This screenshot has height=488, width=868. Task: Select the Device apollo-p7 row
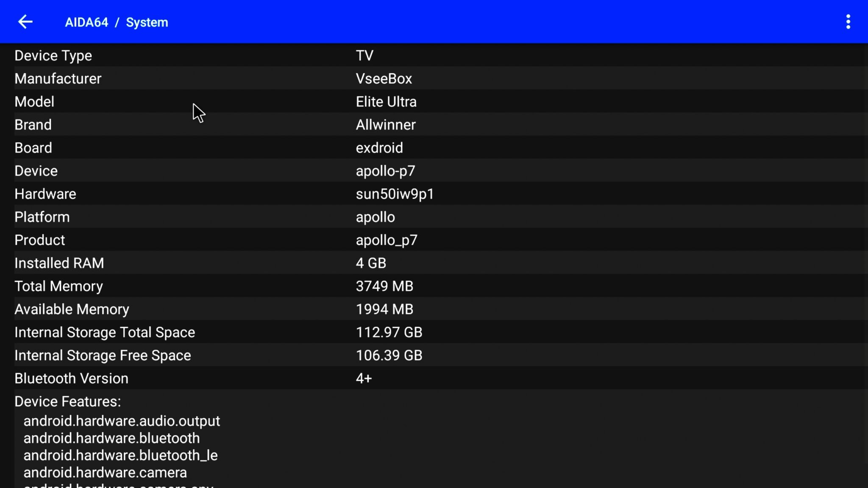click(36, 171)
